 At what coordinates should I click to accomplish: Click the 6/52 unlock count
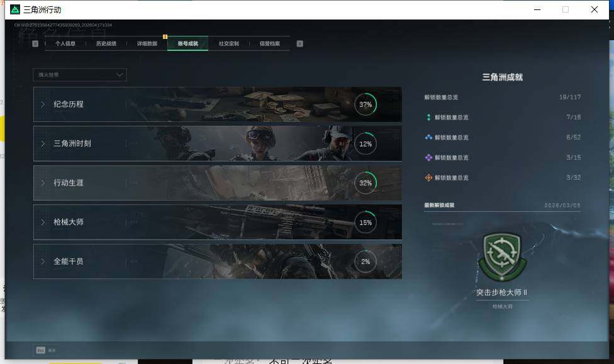click(x=573, y=138)
